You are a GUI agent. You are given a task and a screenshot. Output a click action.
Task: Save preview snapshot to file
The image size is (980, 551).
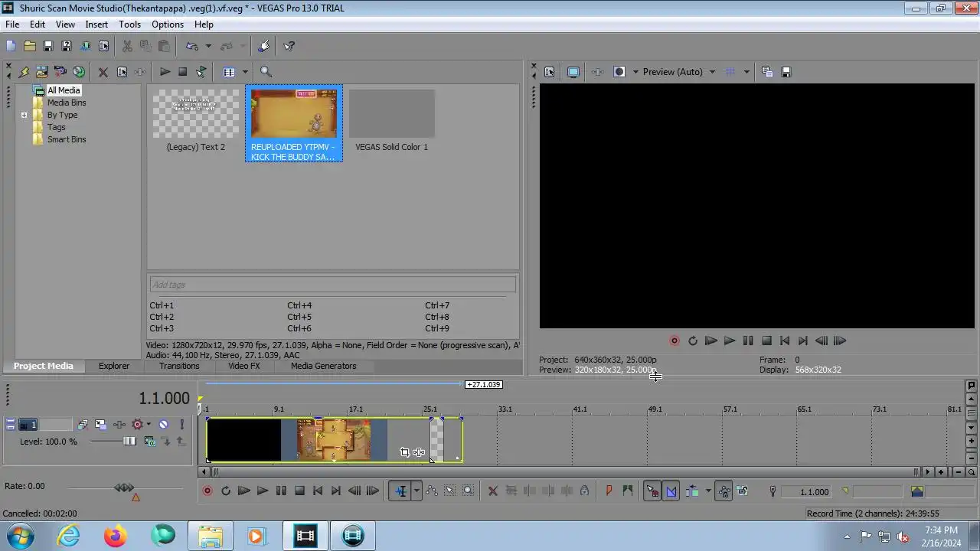pos(786,72)
